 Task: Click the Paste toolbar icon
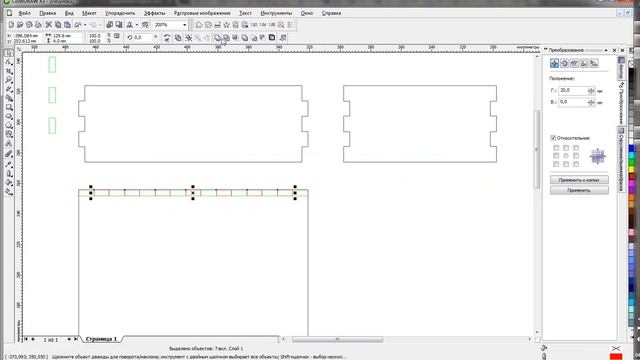67,25
